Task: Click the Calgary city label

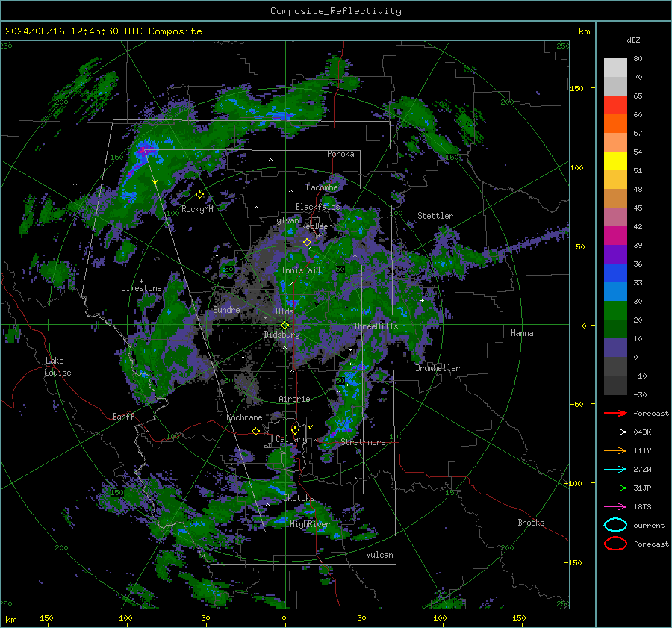Action: [291, 439]
